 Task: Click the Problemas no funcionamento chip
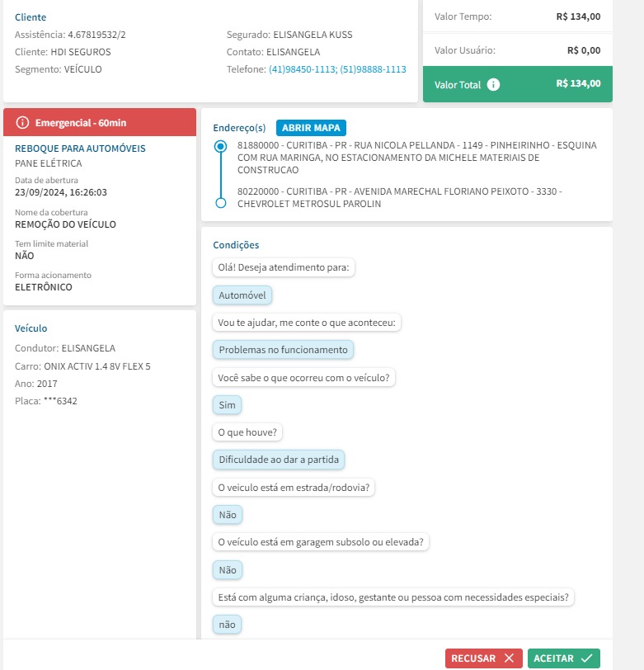click(283, 350)
